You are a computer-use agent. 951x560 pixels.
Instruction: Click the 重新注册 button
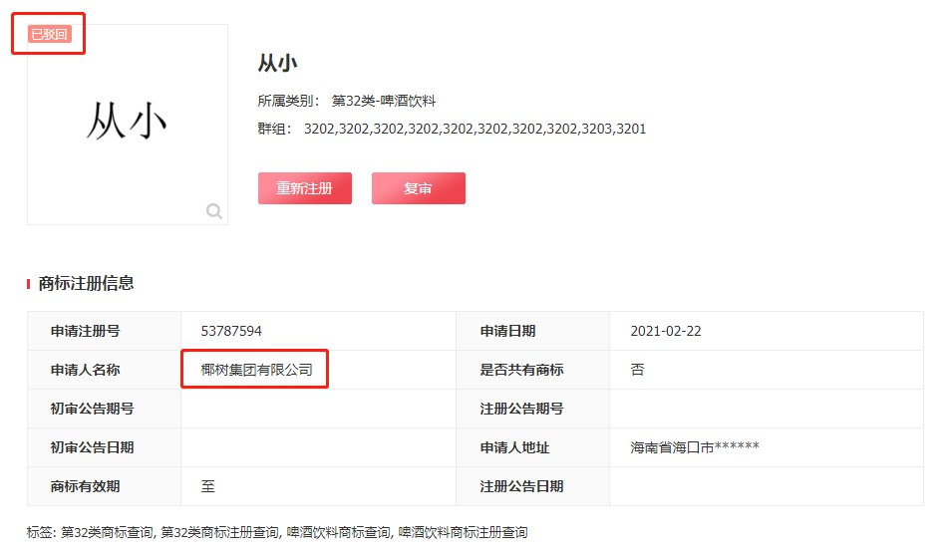point(304,188)
